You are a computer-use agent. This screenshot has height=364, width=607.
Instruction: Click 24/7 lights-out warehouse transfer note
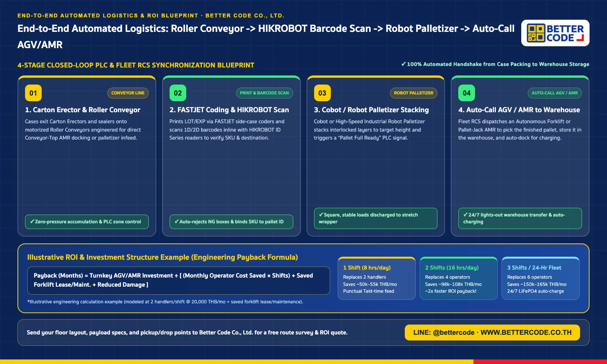point(520,218)
